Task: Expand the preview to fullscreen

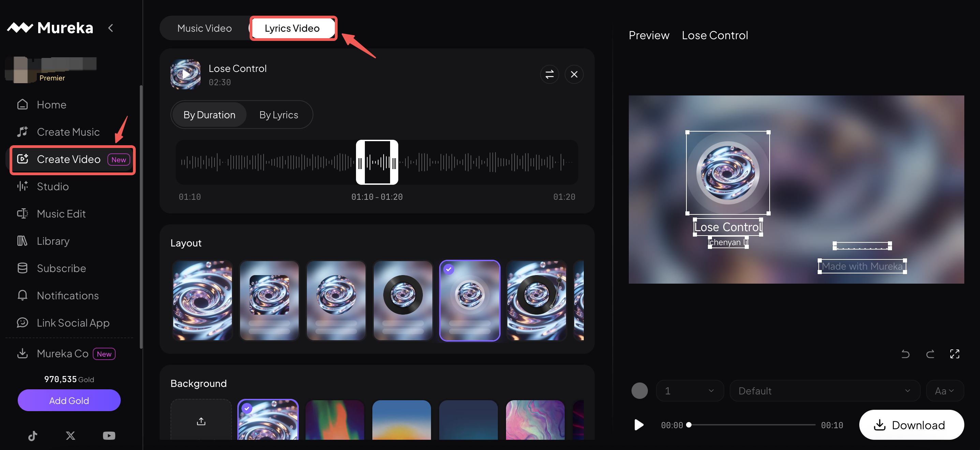Action: pos(954,354)
